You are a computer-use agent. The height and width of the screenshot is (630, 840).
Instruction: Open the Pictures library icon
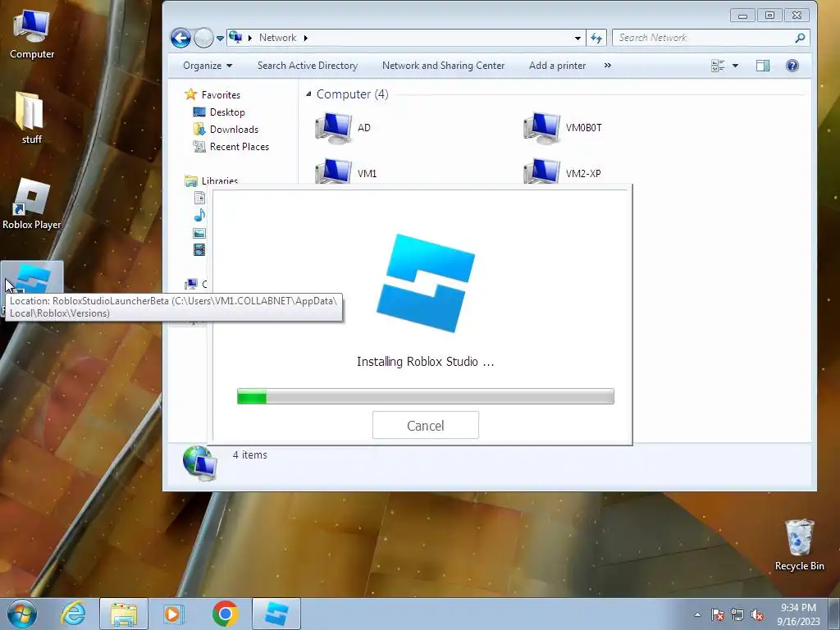(x=199, y=233)
